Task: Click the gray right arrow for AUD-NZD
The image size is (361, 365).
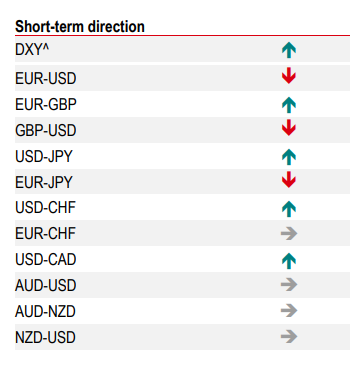Action: pyautogui.click(x=289, y=311)
